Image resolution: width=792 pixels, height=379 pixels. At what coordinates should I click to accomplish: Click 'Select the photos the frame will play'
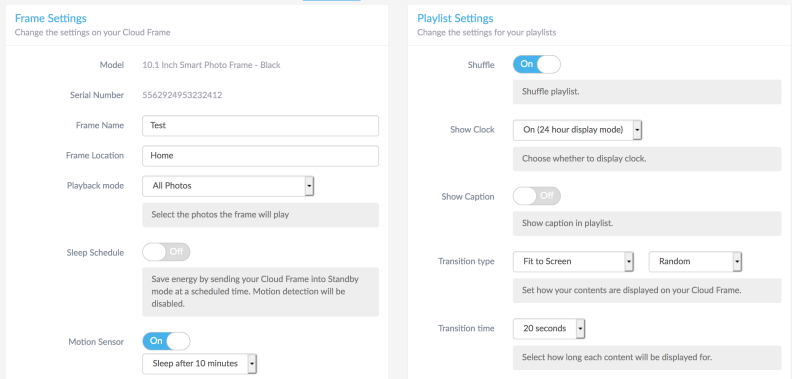coord(220,215)
